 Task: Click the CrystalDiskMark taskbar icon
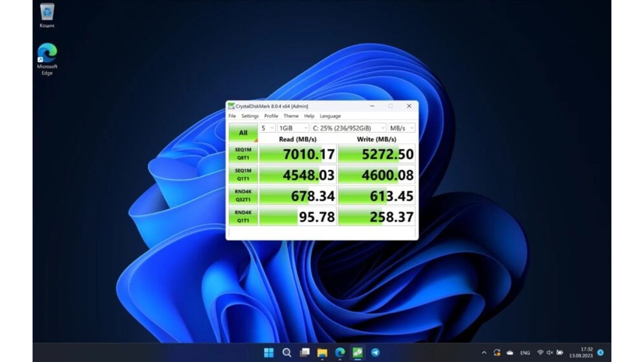pyautogui.click(x=357, y=352)
